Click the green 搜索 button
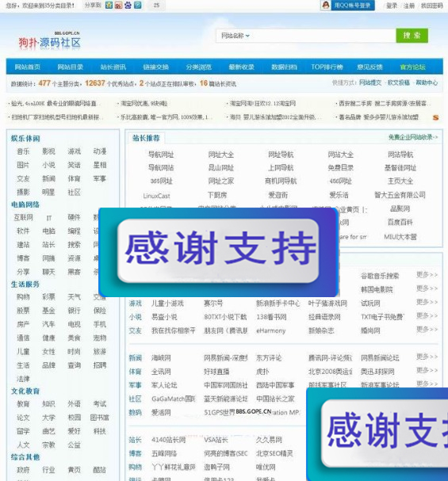The image size is (448, 481). coord(412,36)
